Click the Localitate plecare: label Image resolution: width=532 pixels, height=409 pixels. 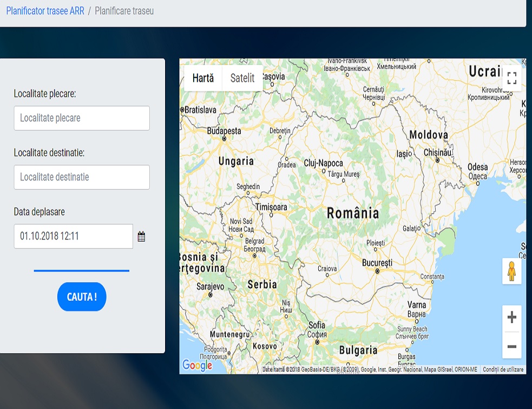tap(45, 93)
